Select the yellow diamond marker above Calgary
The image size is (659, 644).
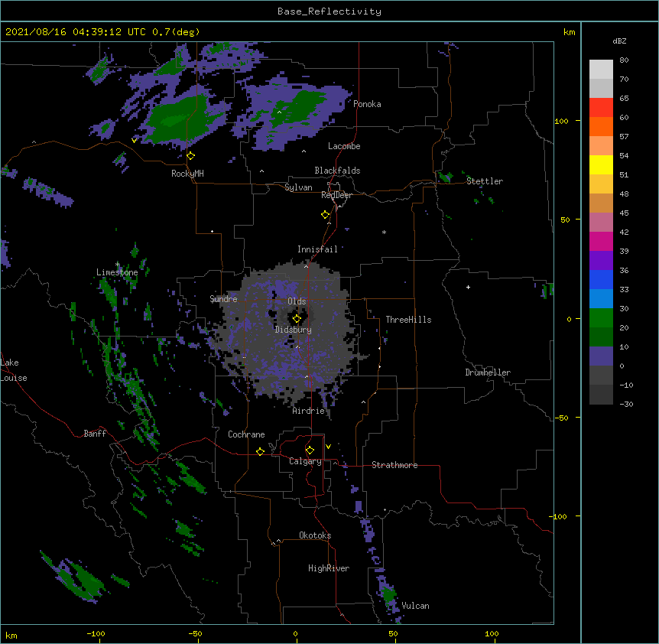coord(310,450)
